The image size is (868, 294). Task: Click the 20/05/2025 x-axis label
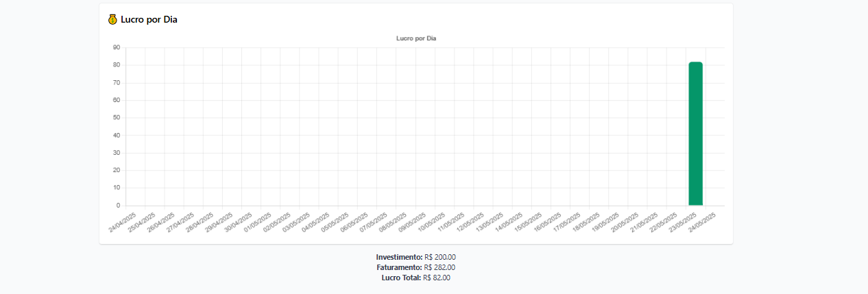click(x=625, y=221)
